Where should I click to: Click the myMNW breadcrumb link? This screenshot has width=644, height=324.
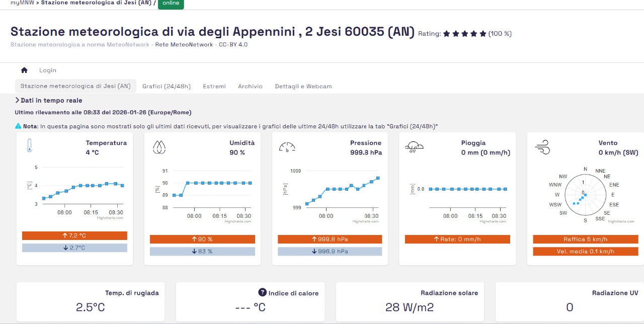[19, 3]
